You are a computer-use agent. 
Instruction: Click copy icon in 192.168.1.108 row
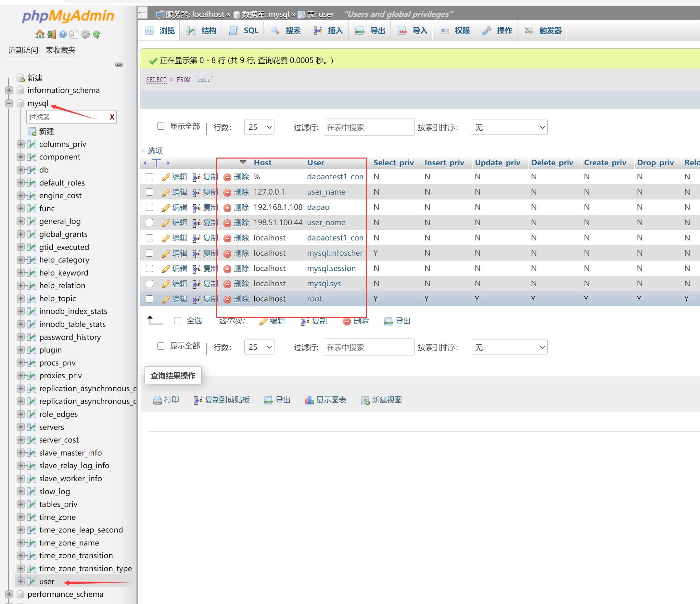click(196, 208)
